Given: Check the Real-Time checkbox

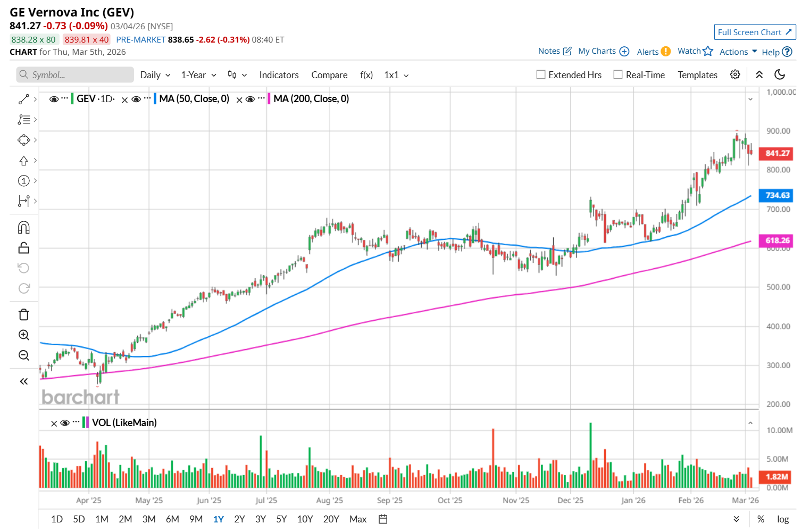Looking at the screenshot, I should (618, 75).
